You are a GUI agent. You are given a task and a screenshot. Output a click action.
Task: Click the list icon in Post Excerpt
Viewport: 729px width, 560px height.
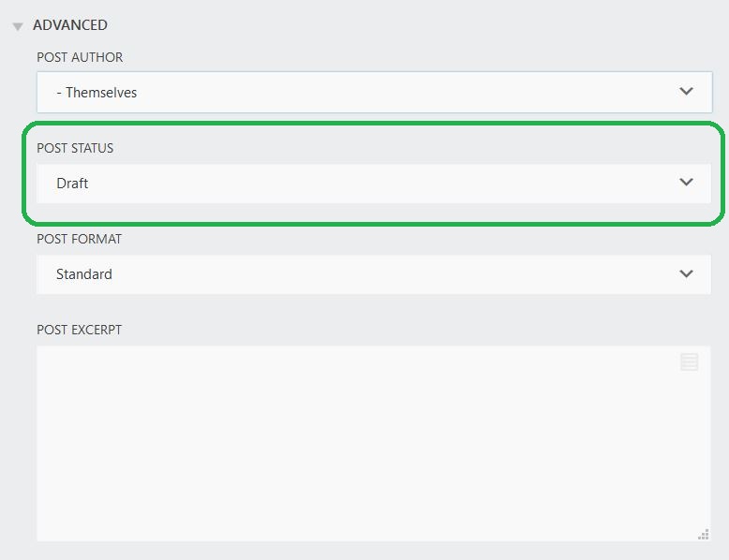[x=689, y=362]
